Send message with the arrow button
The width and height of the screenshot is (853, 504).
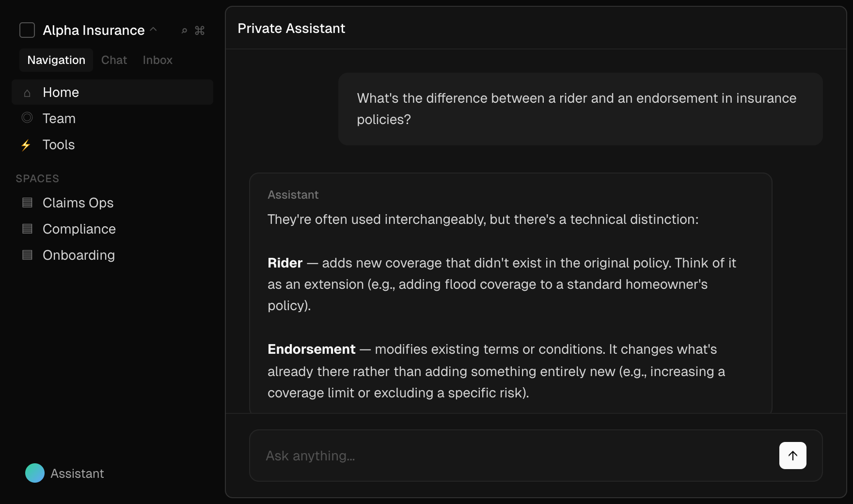click(792, 456)
